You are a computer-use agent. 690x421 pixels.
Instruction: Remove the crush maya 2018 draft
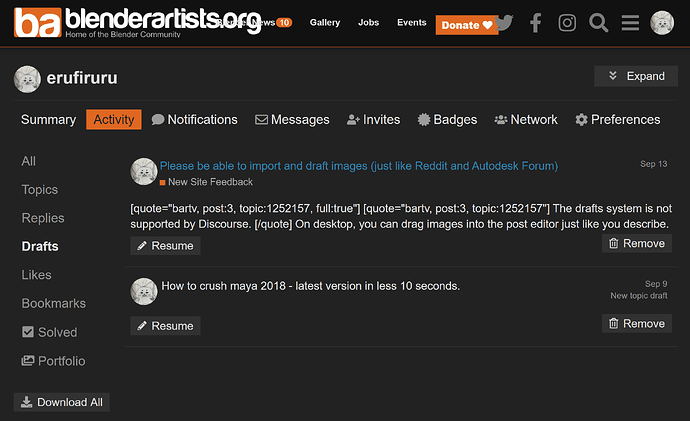pyautogui.click(x=637, y=323)
